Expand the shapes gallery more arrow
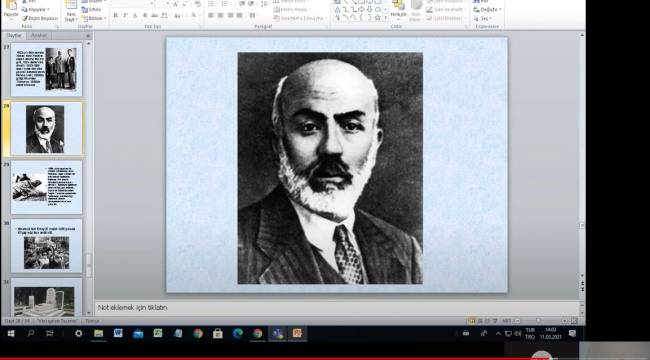The image size is (650, 360). [x=386, y=18]
